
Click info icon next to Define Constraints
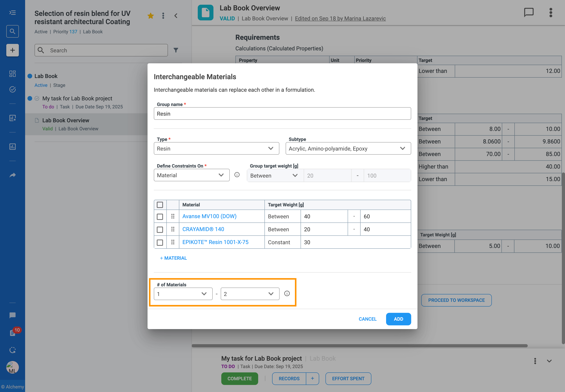click(237, 175)
